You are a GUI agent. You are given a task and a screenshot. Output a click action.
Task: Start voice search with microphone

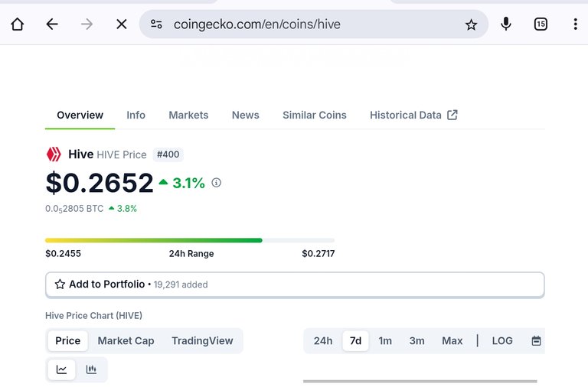(506, 24)
